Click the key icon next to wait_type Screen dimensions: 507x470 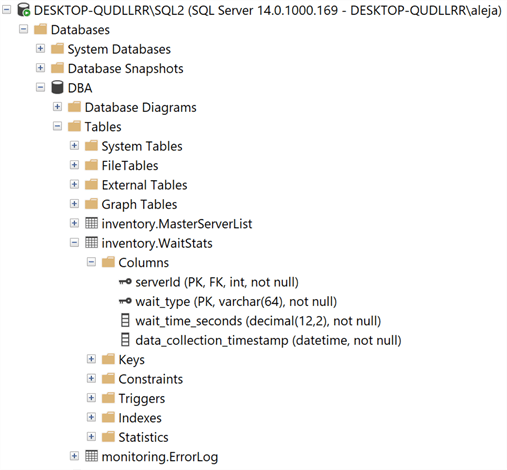point(125,301)
